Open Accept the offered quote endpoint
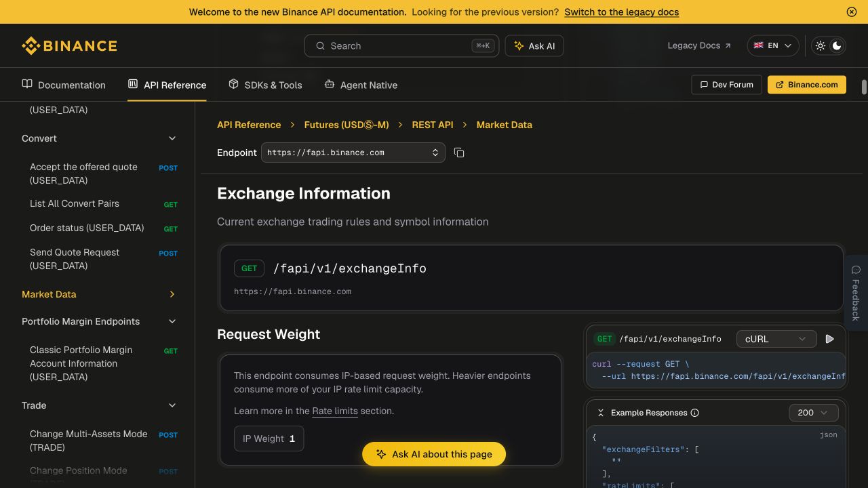Viewport: 868px width, 488px height. coord(104,174)
